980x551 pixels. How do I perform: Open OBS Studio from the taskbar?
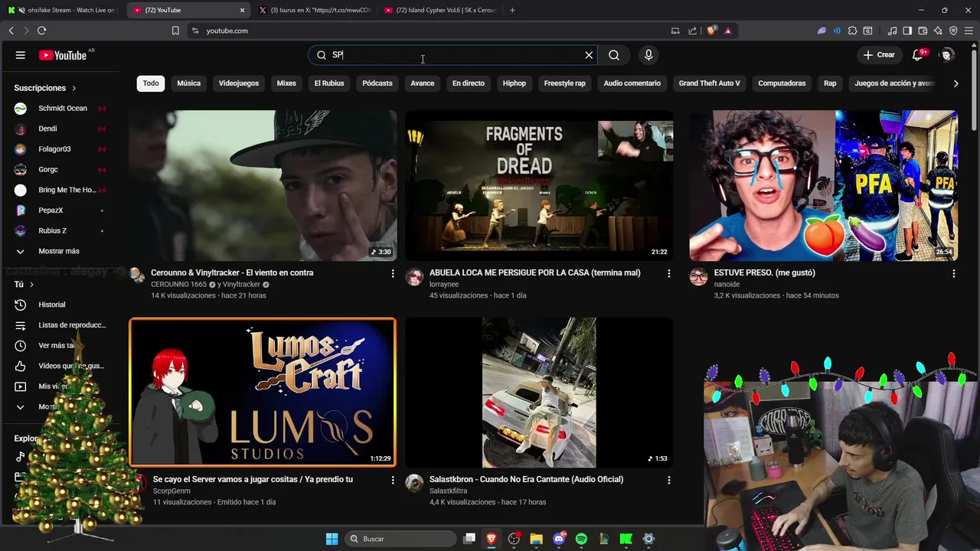[514, 539]
